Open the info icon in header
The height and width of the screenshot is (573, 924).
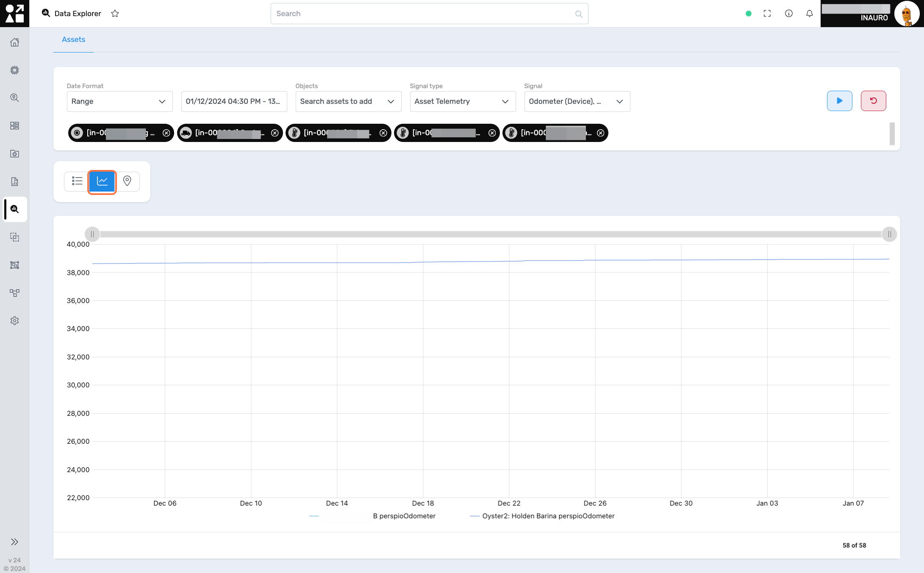pyautogui.click(x=789, y=14)
